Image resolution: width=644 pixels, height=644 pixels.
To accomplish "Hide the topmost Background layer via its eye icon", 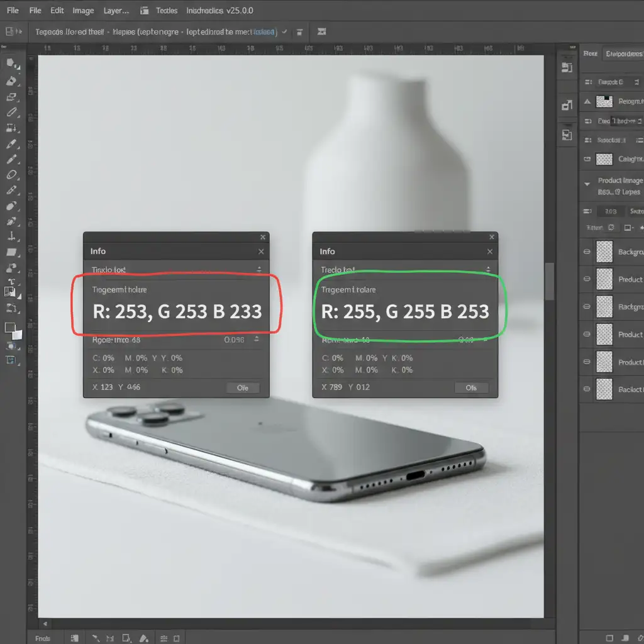I will (x=587, y=252).
